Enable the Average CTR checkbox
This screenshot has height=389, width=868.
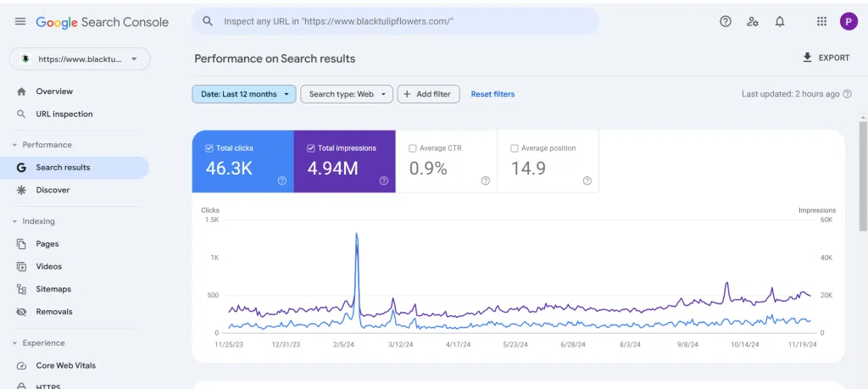click(x=413, y=148)
